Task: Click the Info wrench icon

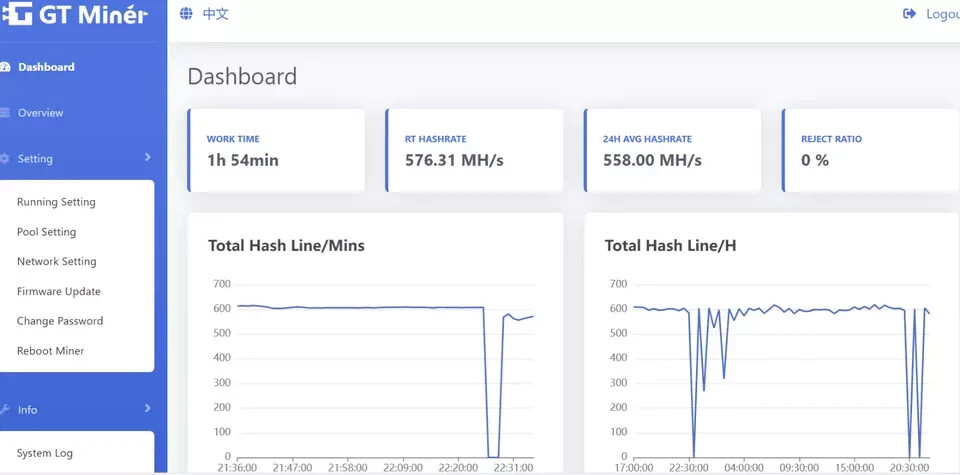Action: pyautogui.click(x=5, y=409)
